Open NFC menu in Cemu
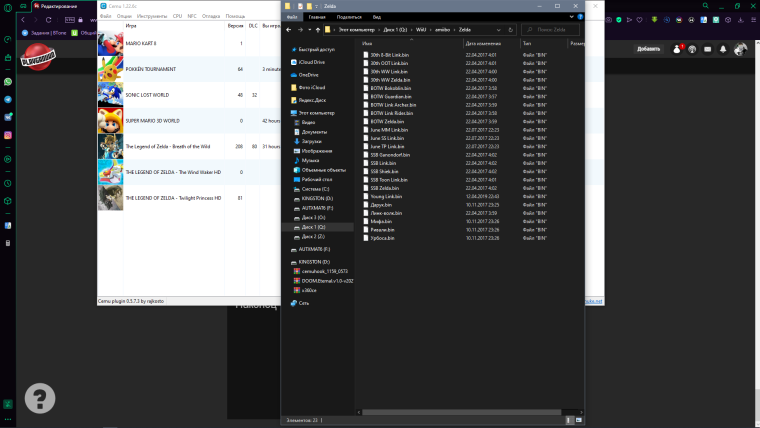Image resolution: width=760 pixels, height=428 pixels. tap(192, 16)
